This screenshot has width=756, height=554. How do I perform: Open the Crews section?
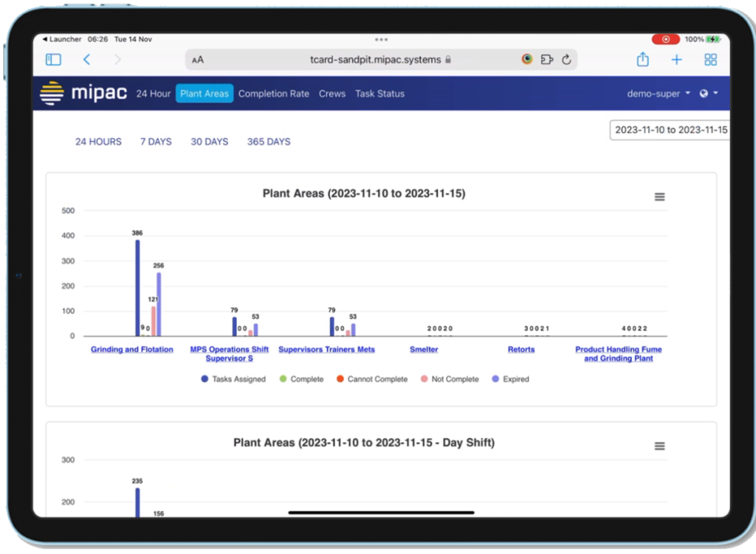332,93
